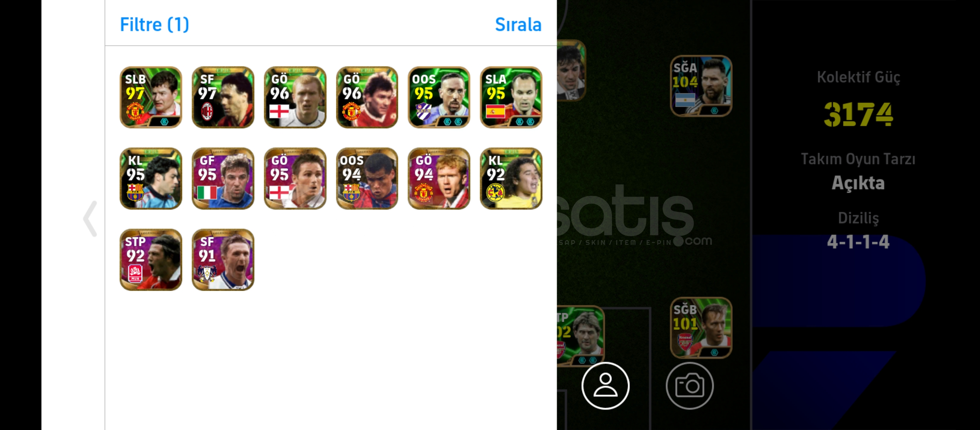This screenshot has height=430, width=980.
Task: Tap the camera screenshot icon
Action: coord(690,386)
